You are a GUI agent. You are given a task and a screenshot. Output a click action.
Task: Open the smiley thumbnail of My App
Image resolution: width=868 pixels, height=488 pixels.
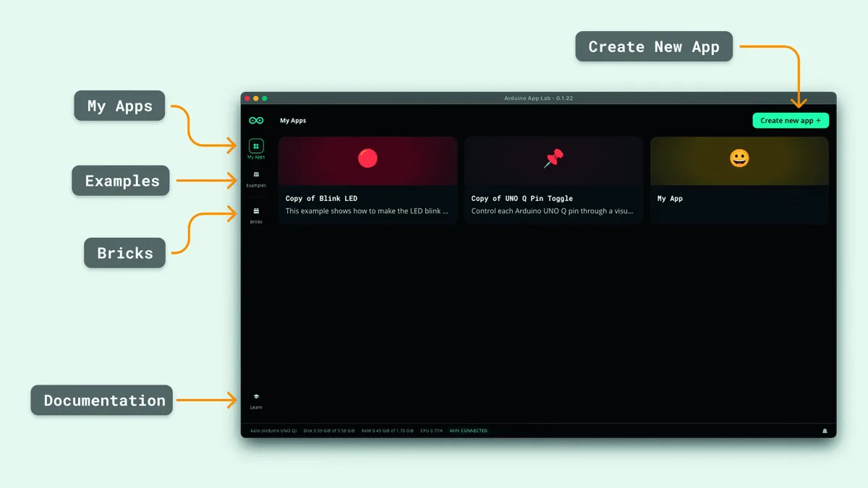pos(739,160)
